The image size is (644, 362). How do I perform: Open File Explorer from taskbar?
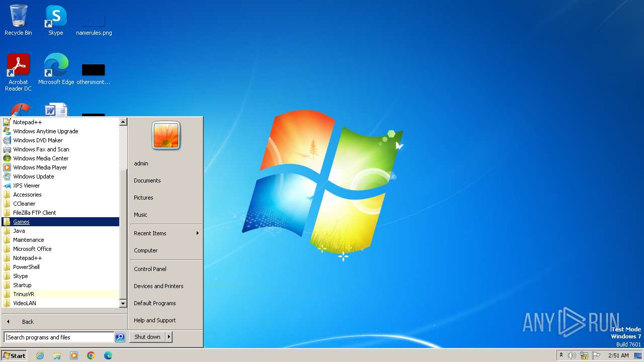pyautogui.click(x=57, y=355)
